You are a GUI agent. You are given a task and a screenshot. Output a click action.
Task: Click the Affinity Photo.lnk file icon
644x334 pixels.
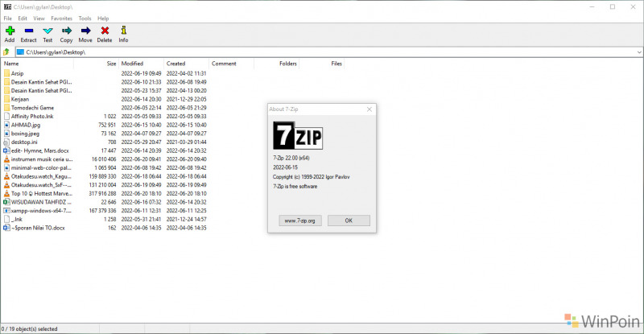coord(6,116)
